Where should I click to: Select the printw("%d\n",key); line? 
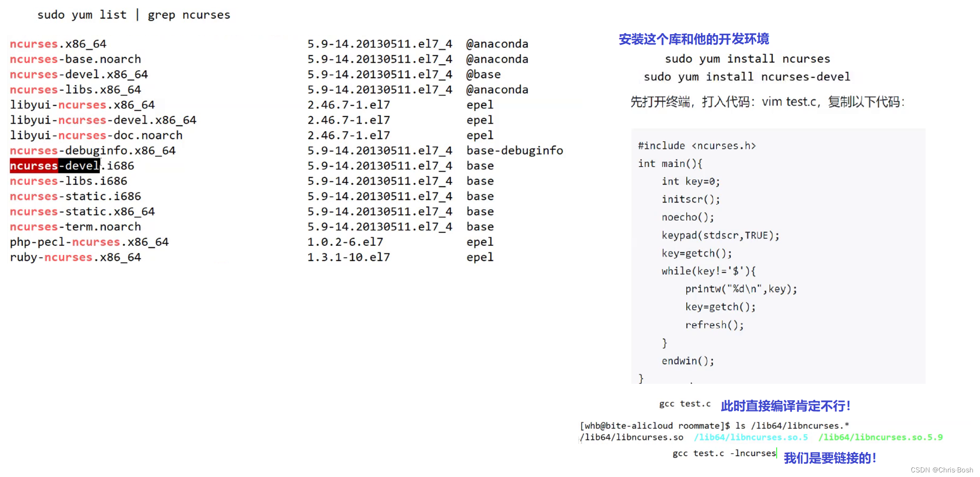pyautogui.click(x=741, y=289)
